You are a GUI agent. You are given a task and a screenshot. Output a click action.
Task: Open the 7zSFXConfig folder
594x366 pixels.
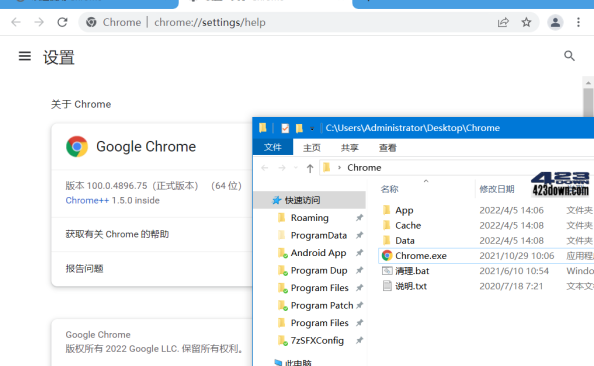tap(317, 341)
